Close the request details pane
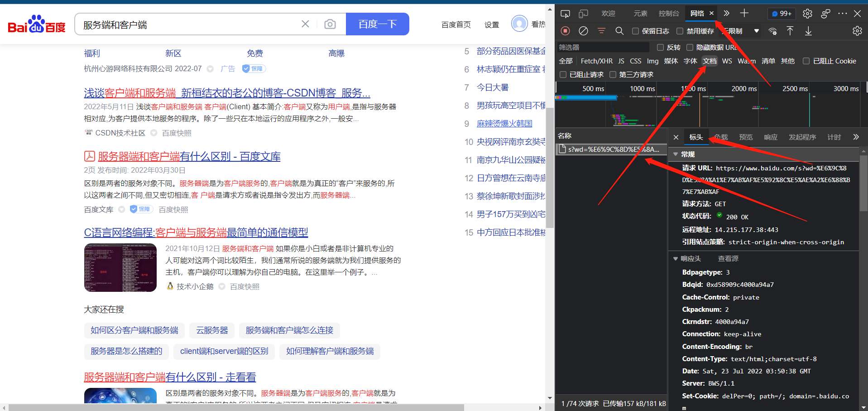This screenshot has width=868, height=411. click(x=676, y=137)
